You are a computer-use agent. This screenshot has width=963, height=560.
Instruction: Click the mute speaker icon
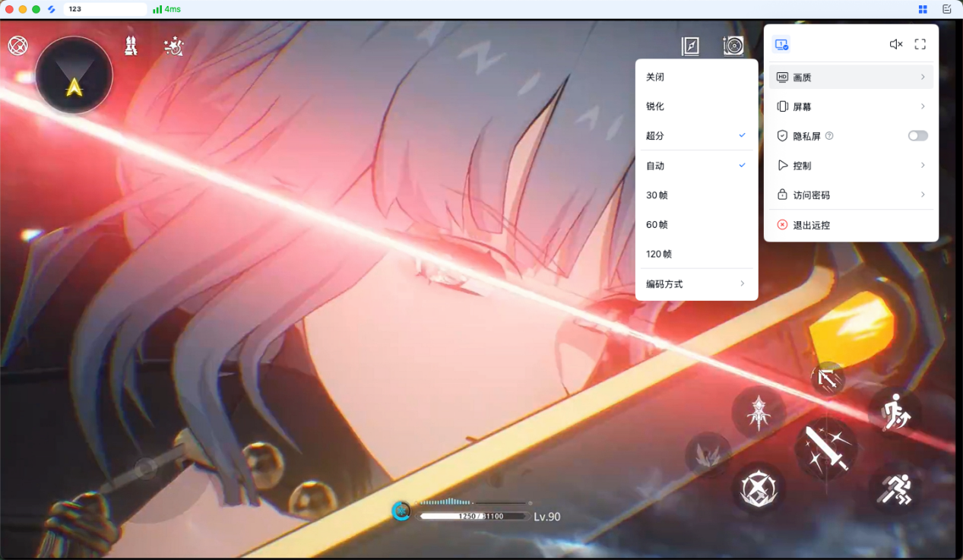896,44
